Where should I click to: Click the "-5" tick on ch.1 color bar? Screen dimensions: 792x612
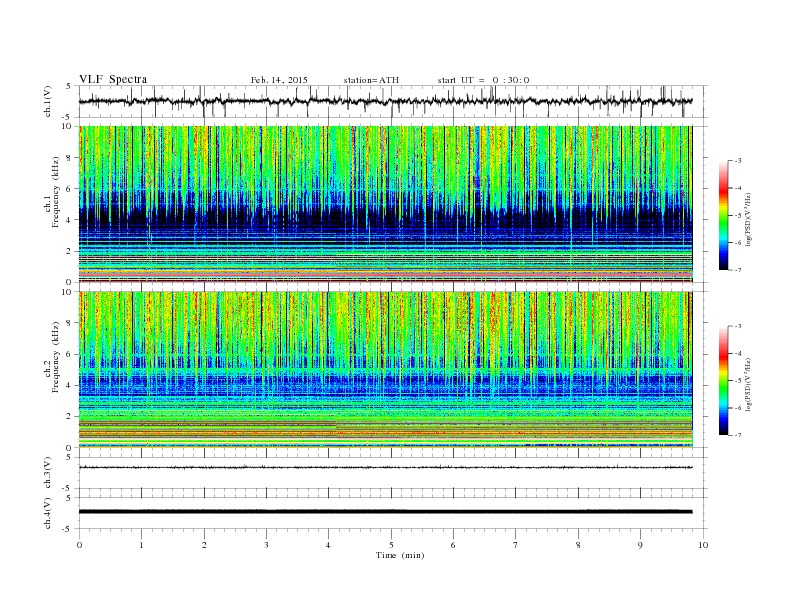coord(737,216)
